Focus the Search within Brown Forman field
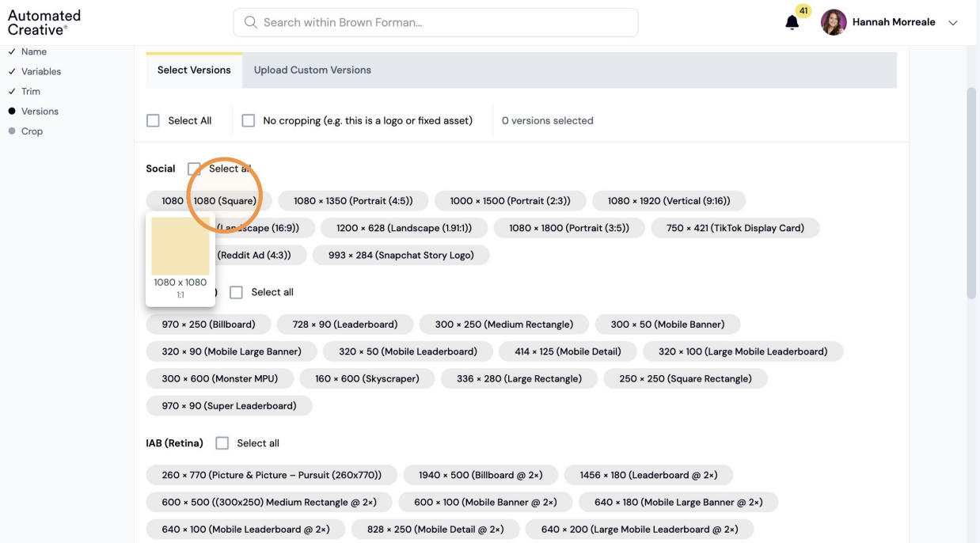 [435, 22]
